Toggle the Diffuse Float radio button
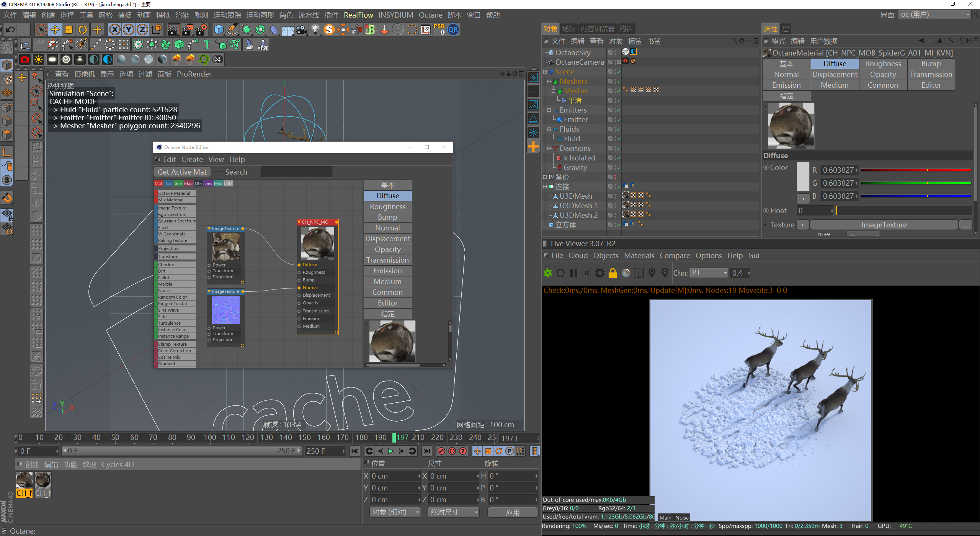 pos(766,211)
